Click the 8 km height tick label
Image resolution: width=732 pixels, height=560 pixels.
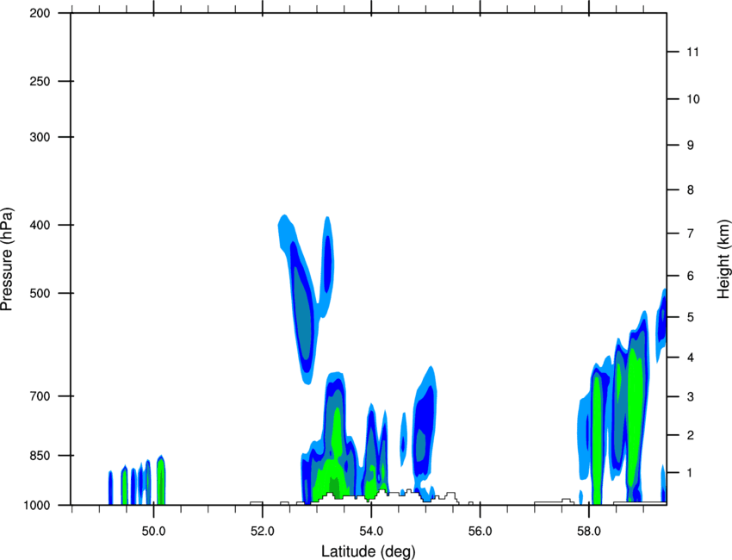(690, 190)
